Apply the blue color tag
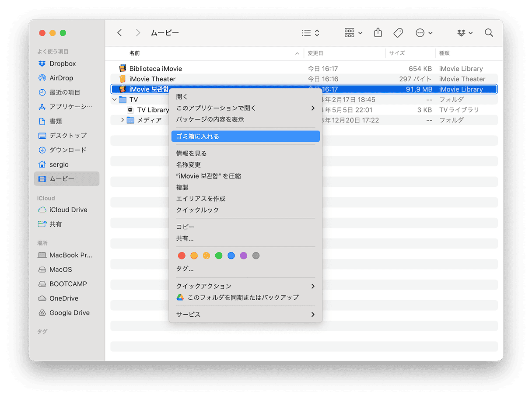Image resolution: width=532 pixels, height=399 pixels. [x=231, y=255]
